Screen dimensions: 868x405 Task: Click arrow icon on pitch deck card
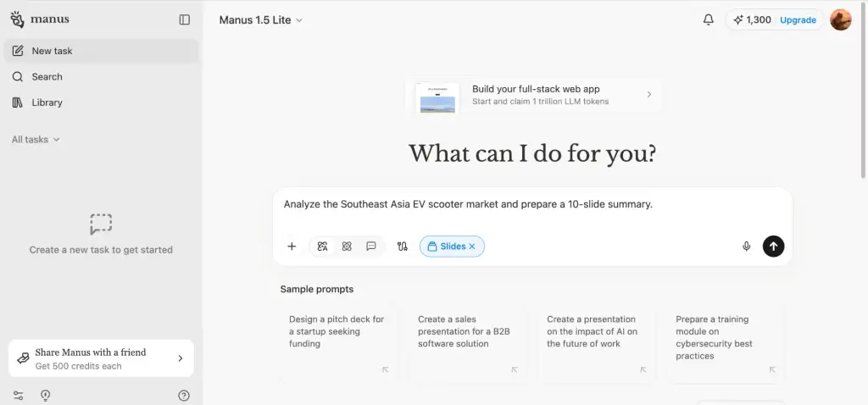pos(386,369)
